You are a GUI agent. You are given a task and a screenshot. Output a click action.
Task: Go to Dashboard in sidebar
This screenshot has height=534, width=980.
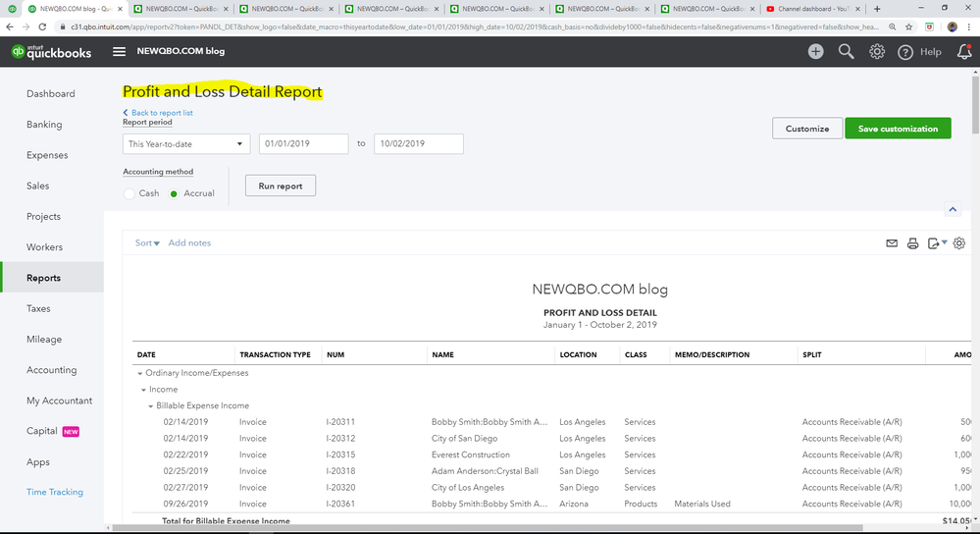(51, 94)
